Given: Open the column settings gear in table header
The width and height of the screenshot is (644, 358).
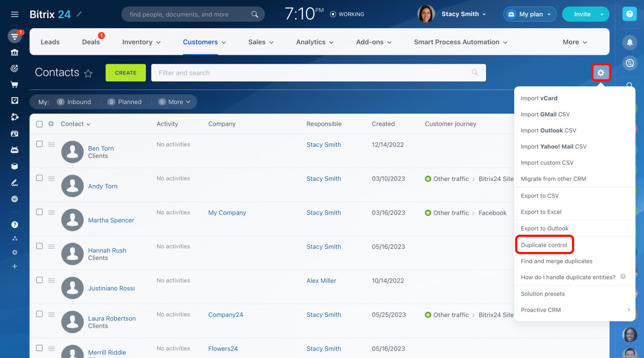Looking at the screenshot, I should click(51, 124).
